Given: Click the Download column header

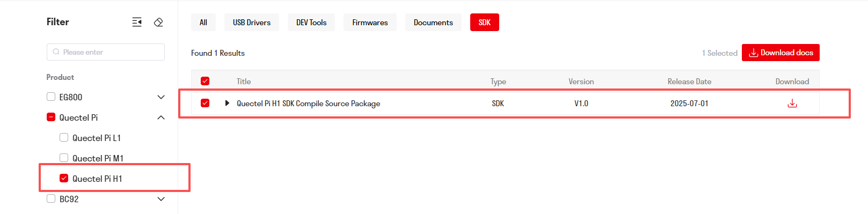Looking at the screenshot, I should [x=792, y=82].
